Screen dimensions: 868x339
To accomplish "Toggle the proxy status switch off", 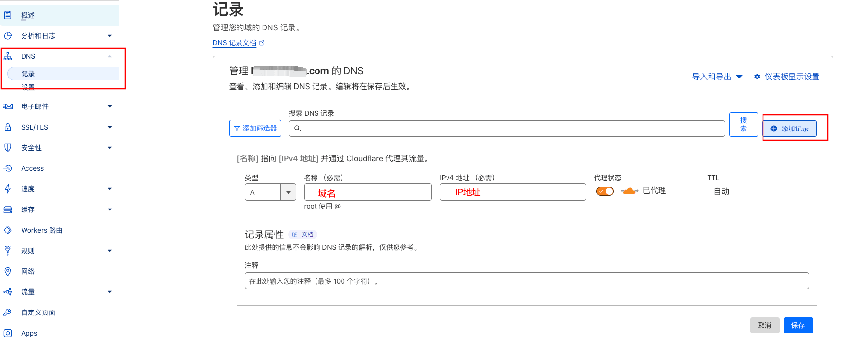I will click(x=605, y=191).
